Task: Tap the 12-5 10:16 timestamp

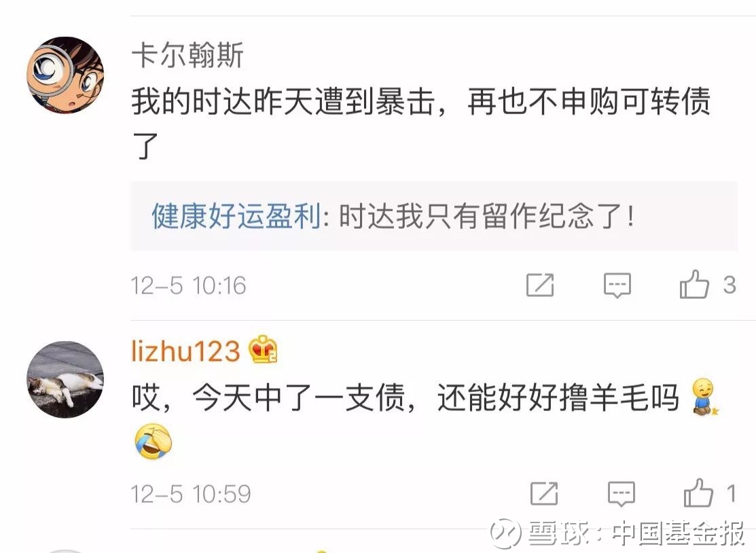Action: point(189,285)
